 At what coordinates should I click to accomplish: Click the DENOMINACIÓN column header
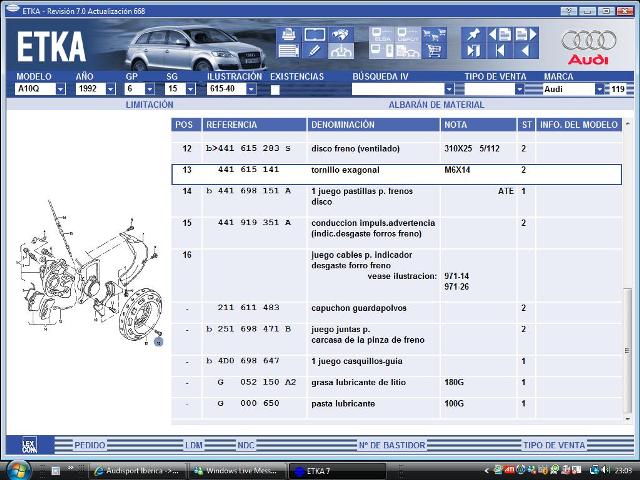(x=373, y=124)
